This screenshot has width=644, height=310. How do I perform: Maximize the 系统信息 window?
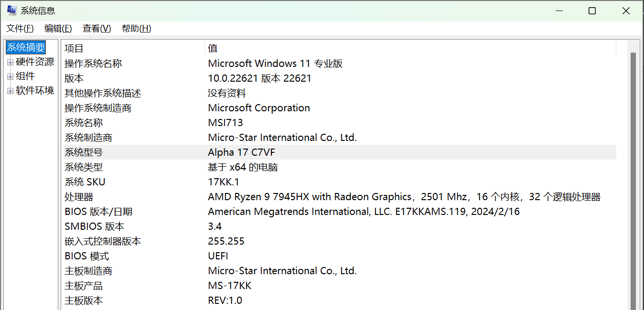tap(592, 11)
